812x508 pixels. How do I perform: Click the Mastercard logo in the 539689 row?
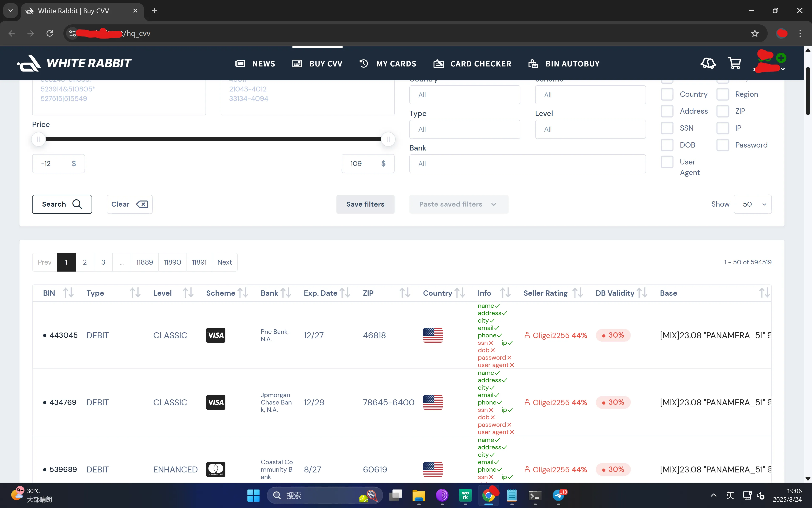216,469
